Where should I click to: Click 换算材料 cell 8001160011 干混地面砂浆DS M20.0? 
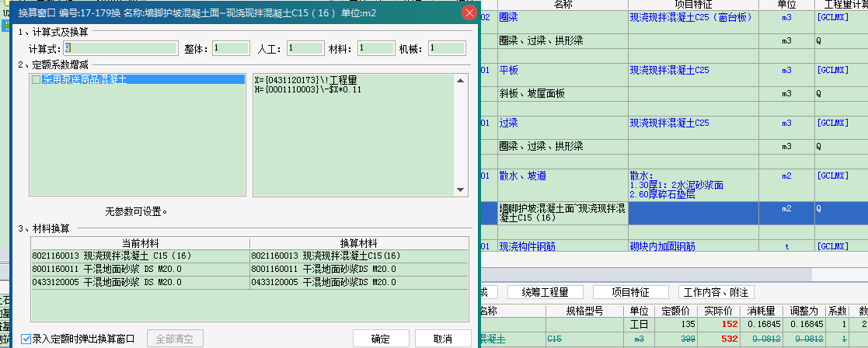point(359,269)
